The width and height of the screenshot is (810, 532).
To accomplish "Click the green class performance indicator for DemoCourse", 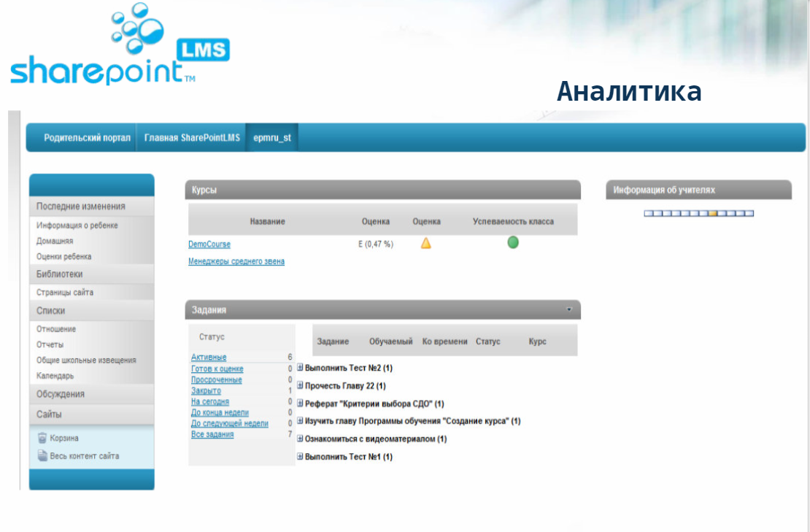I will coord(512,242).
